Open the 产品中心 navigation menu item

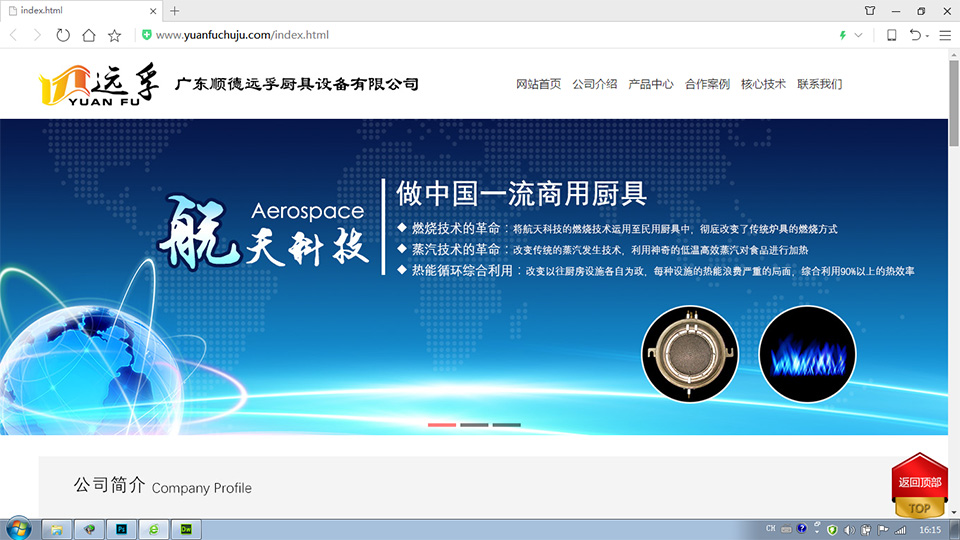[x=650, y=84]
